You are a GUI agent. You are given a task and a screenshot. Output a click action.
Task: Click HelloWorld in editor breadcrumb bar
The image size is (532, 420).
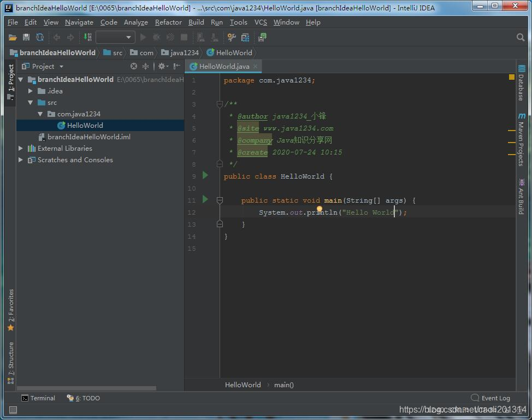(243, 384)
